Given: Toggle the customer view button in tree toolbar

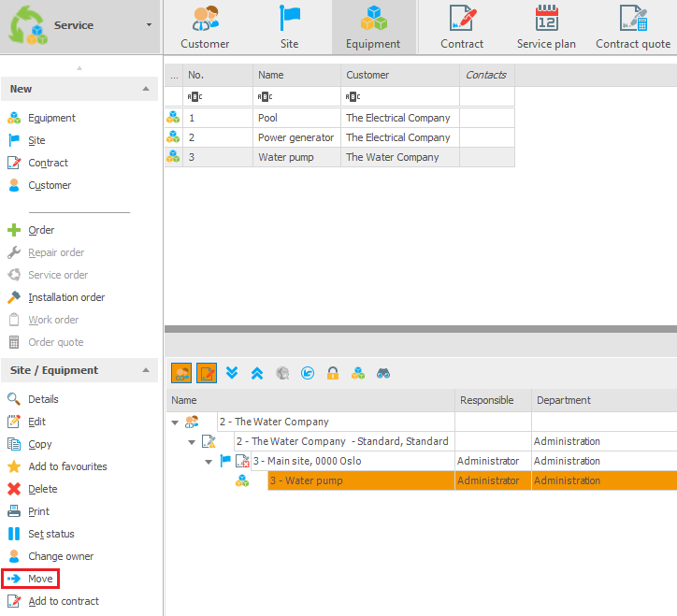Looking at the screenshot, I should coord(181,373).
